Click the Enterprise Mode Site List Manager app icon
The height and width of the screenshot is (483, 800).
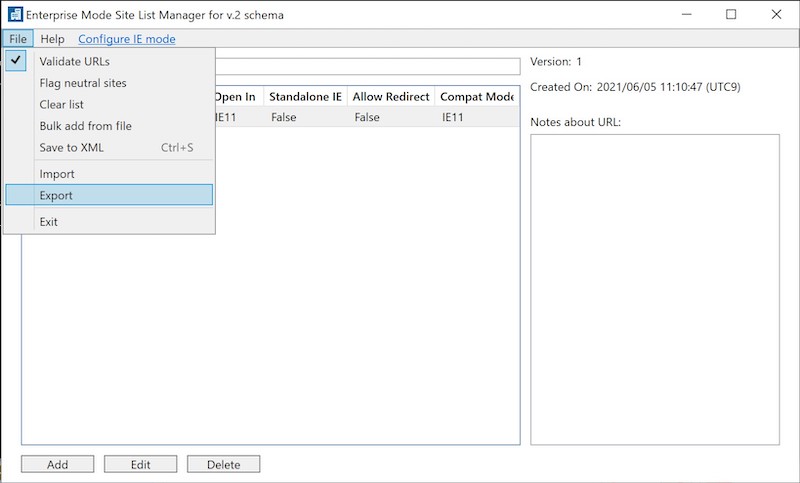(x=15, y=14)
